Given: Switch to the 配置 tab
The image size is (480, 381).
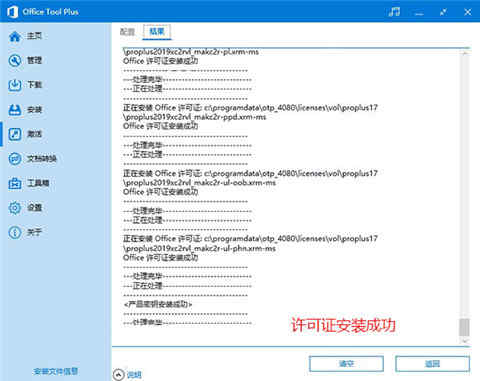Looking at the screenshot, I should point(127,32).
